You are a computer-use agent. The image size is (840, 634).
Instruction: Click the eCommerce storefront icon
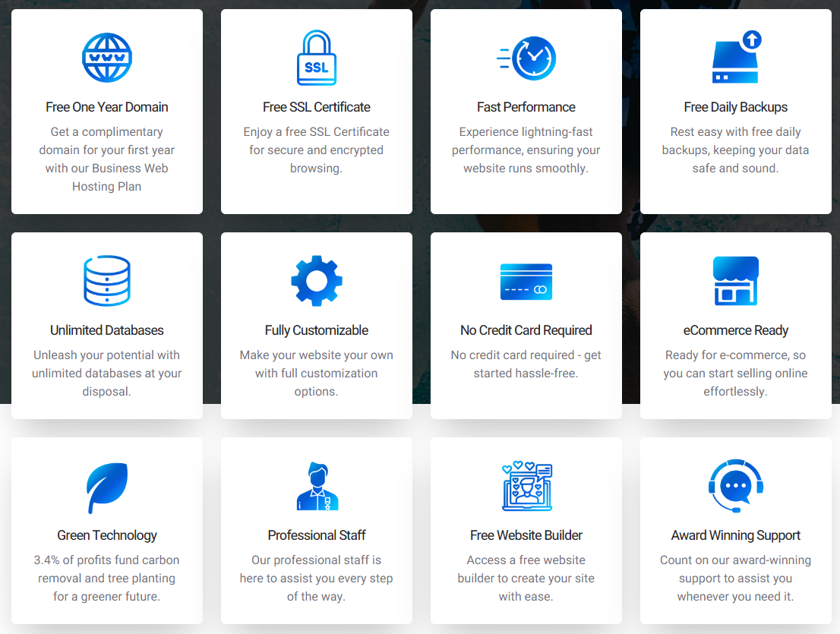(736, 281)
